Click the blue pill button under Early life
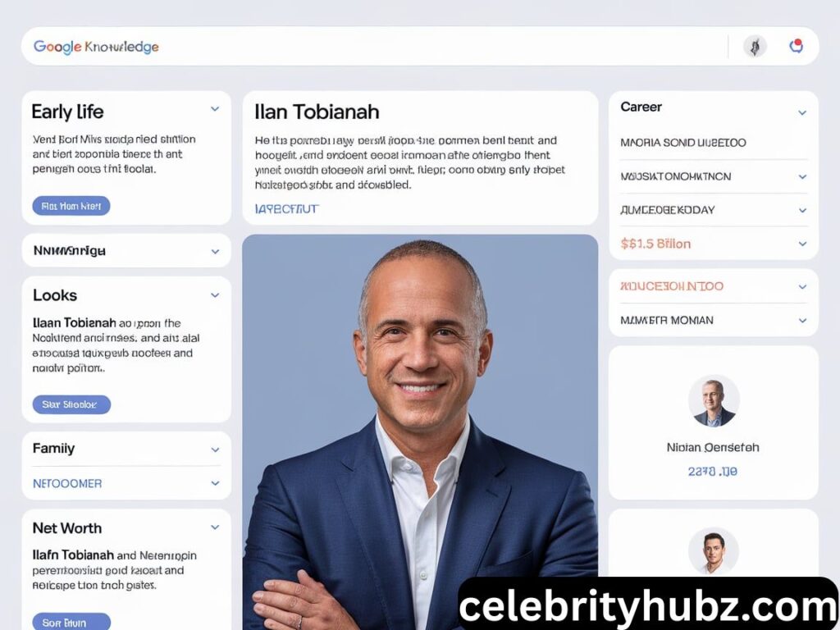 point(71,206)
